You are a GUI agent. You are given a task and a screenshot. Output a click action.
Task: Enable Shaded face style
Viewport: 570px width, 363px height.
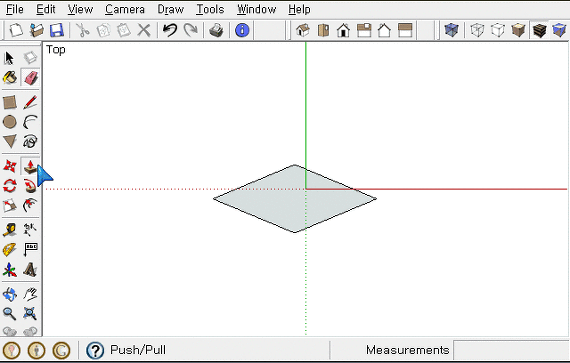pos(518,30)
